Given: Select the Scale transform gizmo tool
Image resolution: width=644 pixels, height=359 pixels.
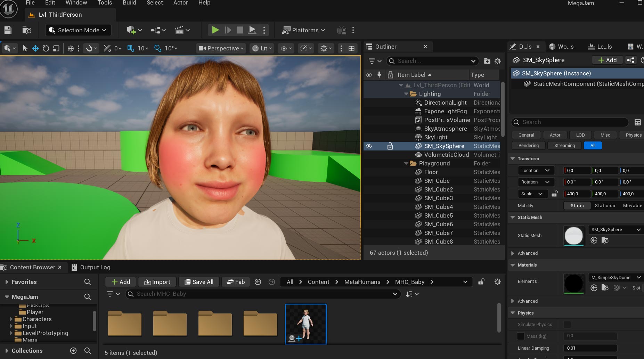Looking at the screenshot, I should [56, 48].
